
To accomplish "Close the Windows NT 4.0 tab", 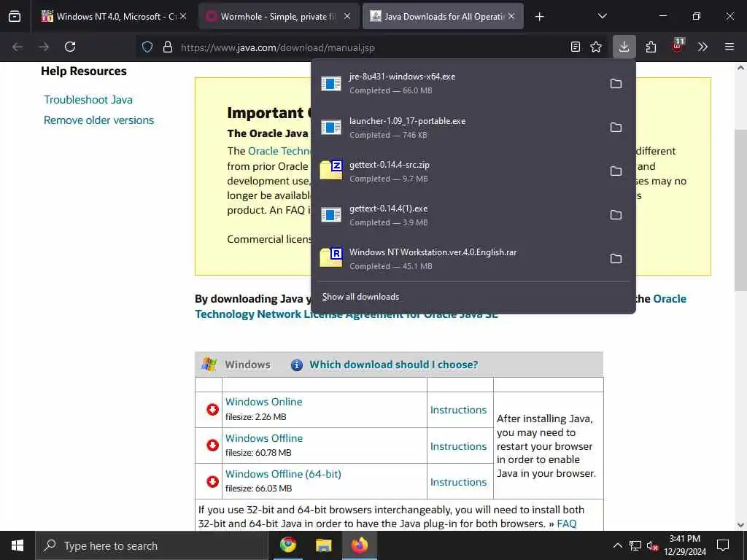I will (x=183, y=16).
